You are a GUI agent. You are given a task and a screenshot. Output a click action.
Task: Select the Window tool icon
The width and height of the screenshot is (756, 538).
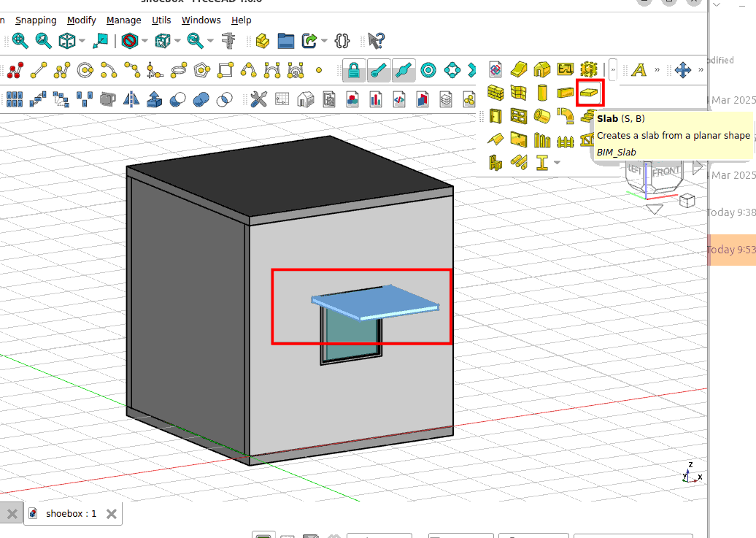tap(519, 116)
